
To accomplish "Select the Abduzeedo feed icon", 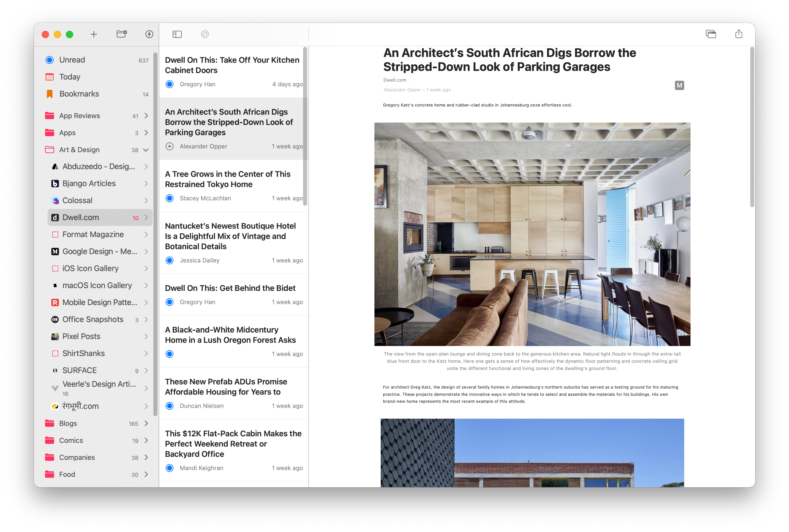I will point(55,167).
